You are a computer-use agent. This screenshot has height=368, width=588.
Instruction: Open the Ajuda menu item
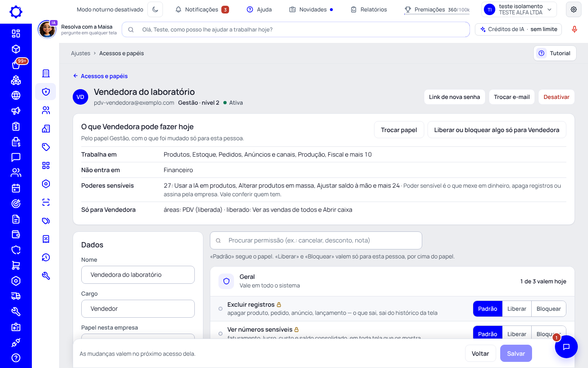259,9
